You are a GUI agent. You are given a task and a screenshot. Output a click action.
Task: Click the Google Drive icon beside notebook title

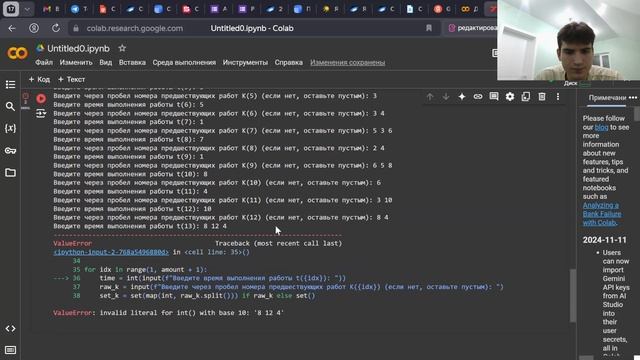[x=40, y=48]
